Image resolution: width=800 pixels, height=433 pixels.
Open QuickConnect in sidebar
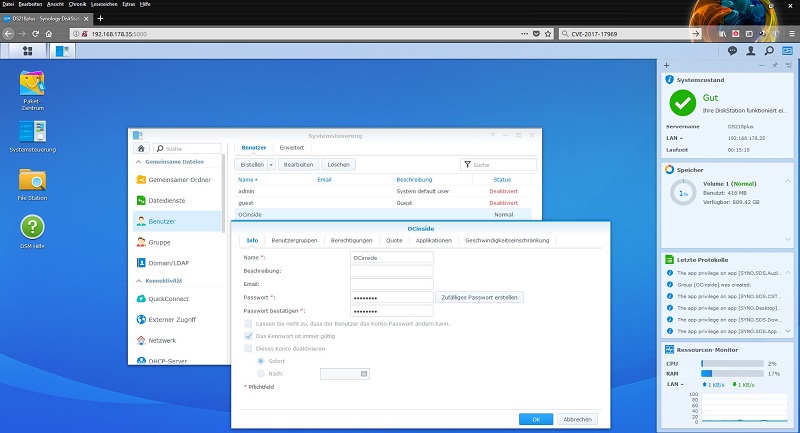coord(177,299)
